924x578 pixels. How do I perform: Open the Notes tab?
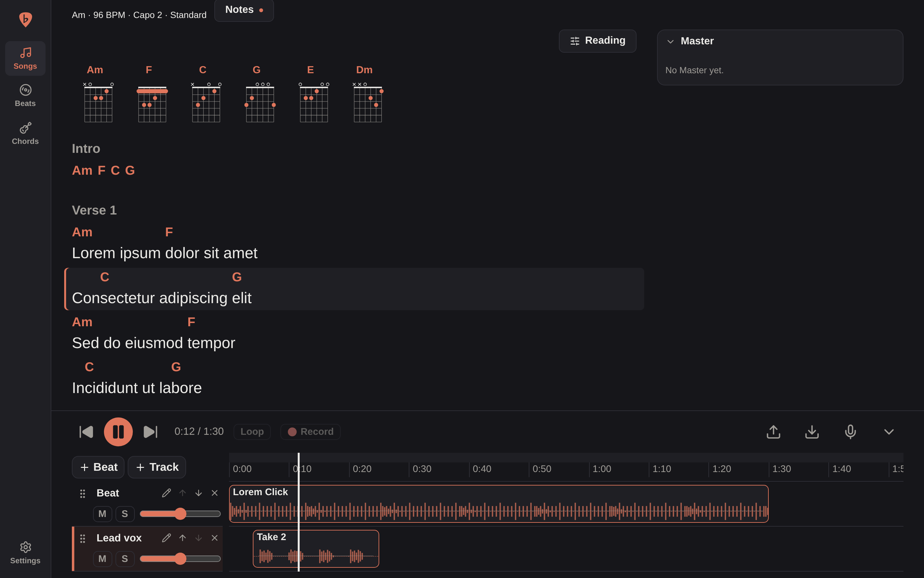tap(244, 10)
